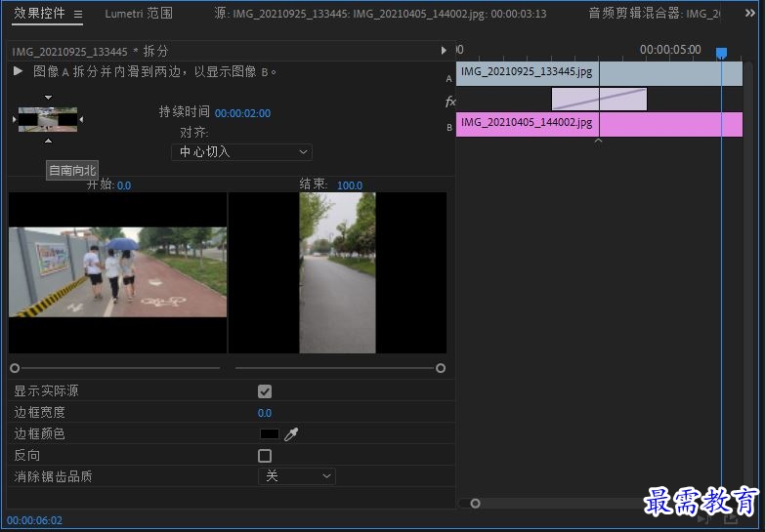Play the 拆分 transition preview
Screen dimensions: 765x532
point(18,71)
